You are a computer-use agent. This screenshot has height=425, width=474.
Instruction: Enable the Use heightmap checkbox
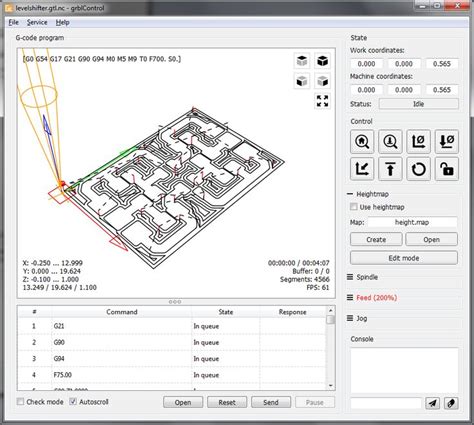(x=354, y=207)
